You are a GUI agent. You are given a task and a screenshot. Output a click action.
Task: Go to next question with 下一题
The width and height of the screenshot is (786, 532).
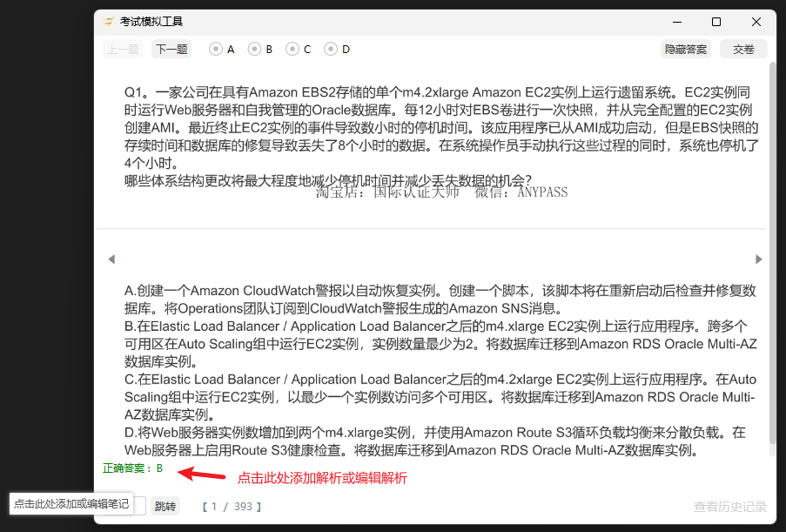[171, 49]
